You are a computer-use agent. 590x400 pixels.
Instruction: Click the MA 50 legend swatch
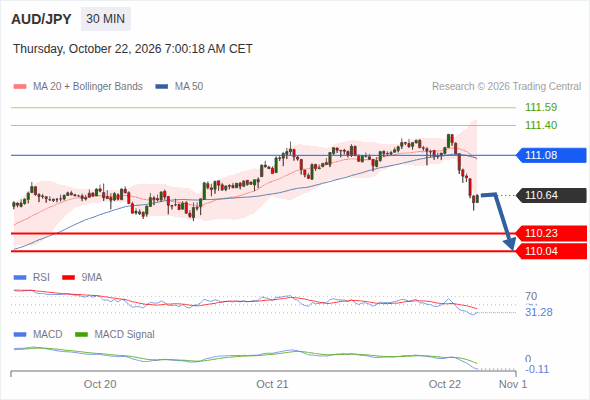coord(162,87)
